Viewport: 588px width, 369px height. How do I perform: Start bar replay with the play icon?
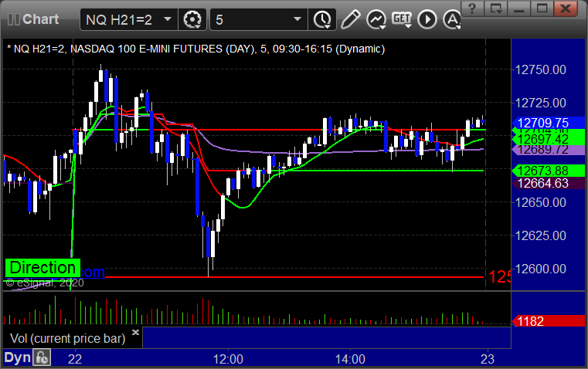[x=427, y=19]
